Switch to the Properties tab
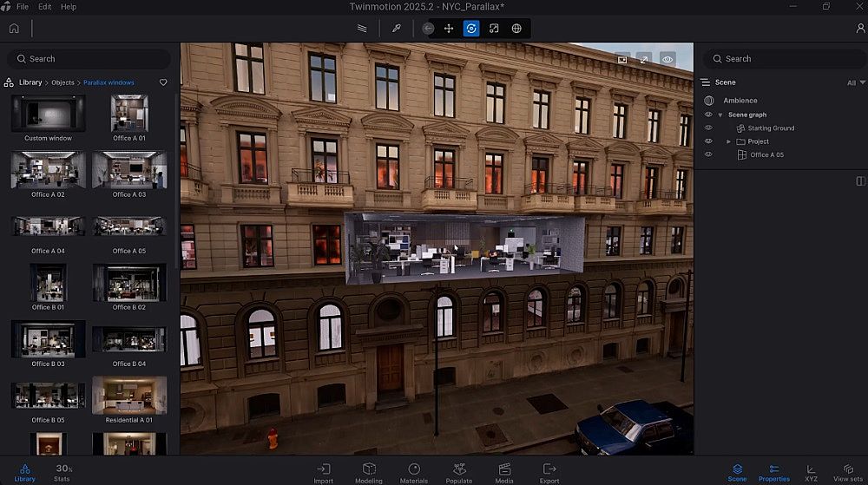This screenshot has width=868, height=485. tap(774, 473)
